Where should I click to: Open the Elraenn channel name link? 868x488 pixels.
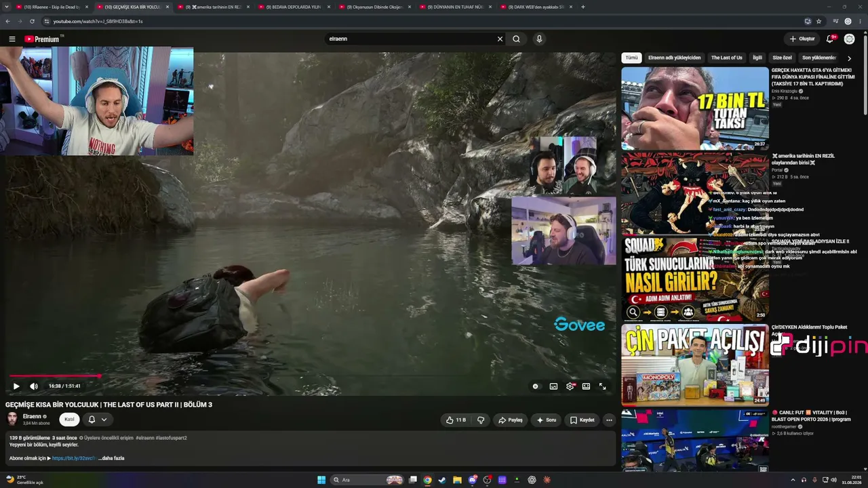coord(32,416)
